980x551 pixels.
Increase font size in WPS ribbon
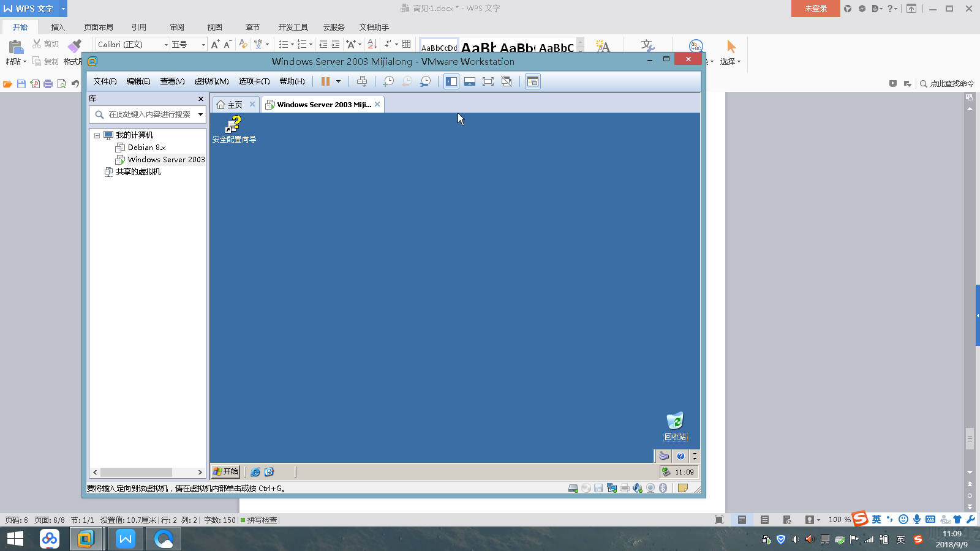(215, 44)
